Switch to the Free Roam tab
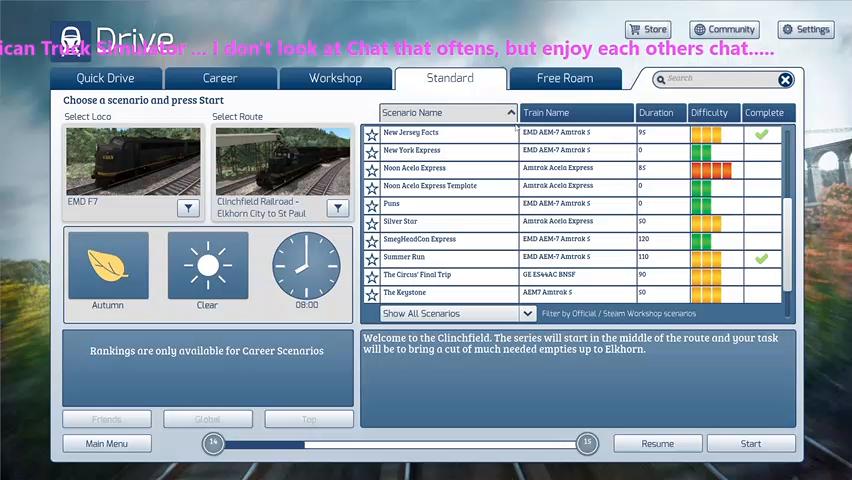 point(565,78)
